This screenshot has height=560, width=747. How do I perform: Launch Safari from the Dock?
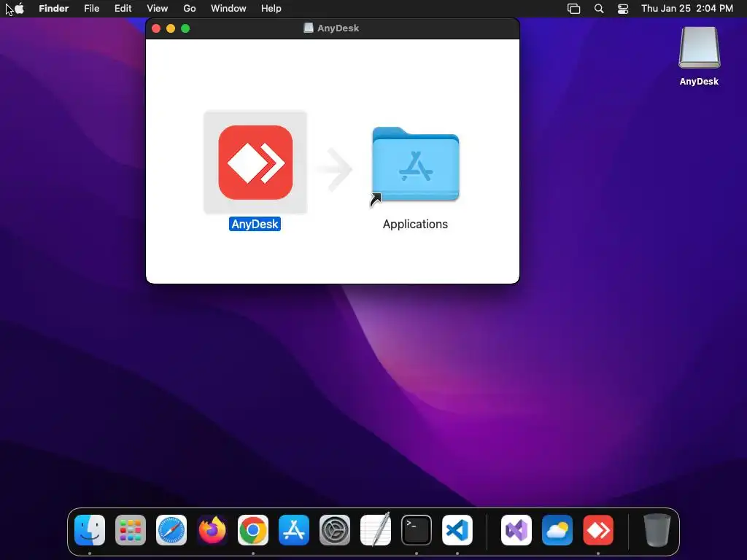click(171, 530)
